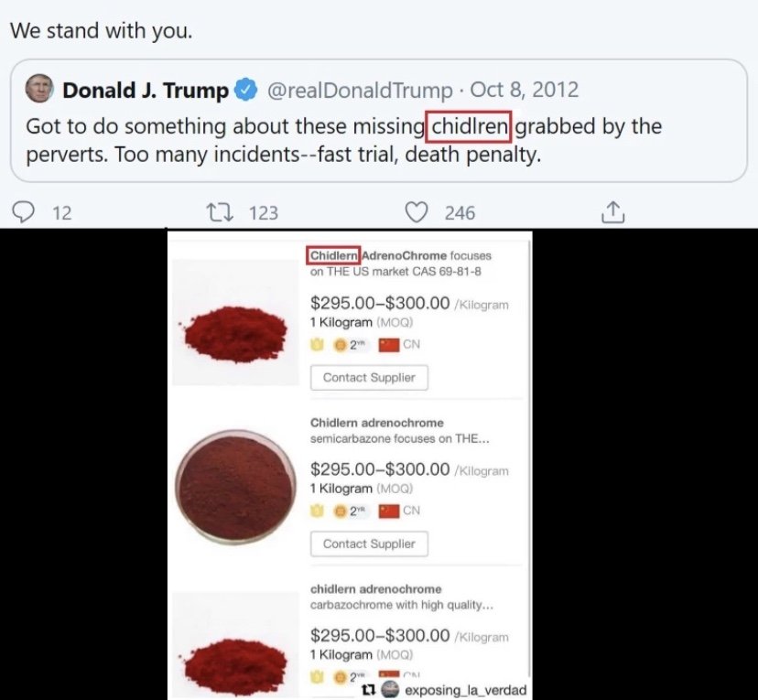Click the retweet arrows icon

coord(220,212)
